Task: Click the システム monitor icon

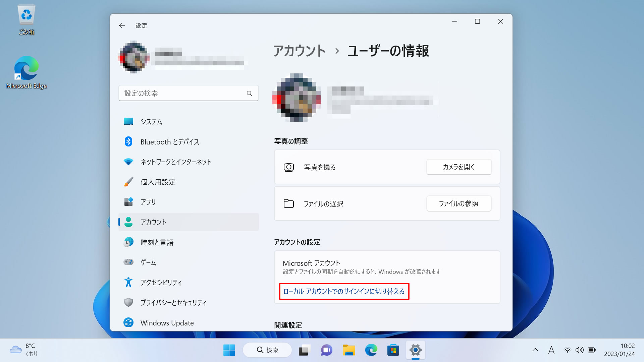Action: tap(128, 122)
